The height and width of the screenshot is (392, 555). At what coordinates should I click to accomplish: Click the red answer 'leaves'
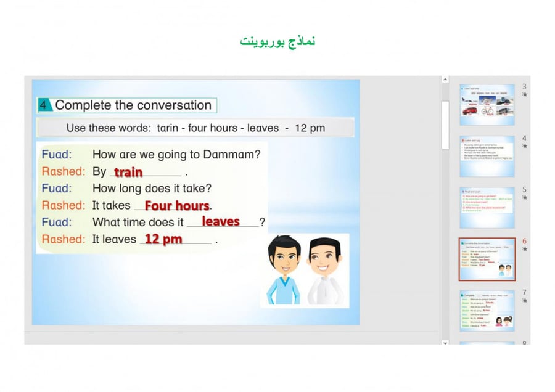[221, 221]
